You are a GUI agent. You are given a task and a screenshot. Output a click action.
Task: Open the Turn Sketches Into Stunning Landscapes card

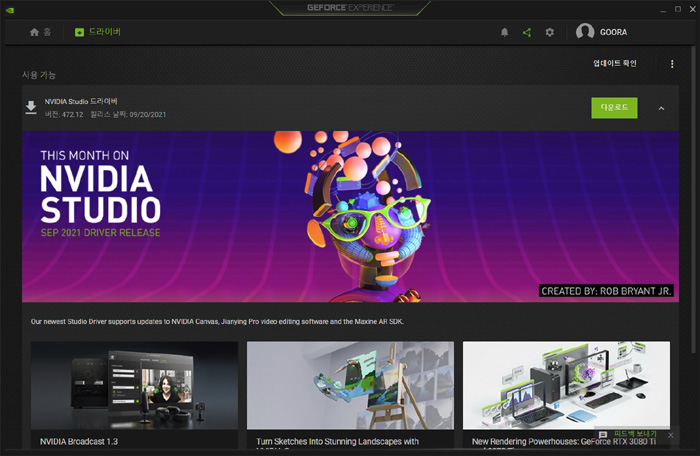click(x=350, y=386)
